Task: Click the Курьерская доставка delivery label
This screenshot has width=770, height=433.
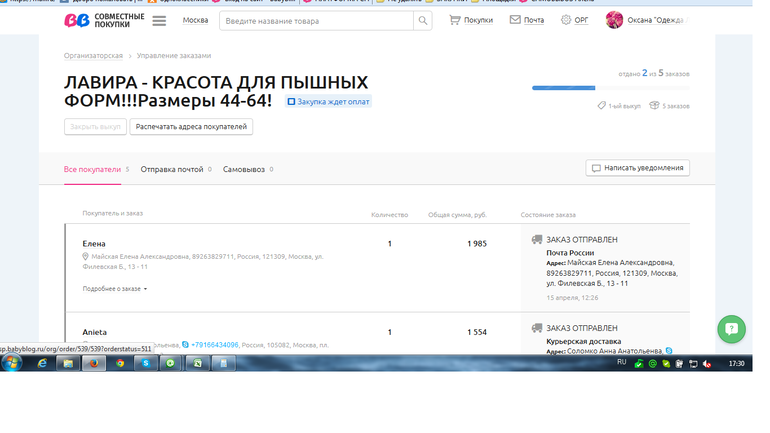Action: coord(583,341)
